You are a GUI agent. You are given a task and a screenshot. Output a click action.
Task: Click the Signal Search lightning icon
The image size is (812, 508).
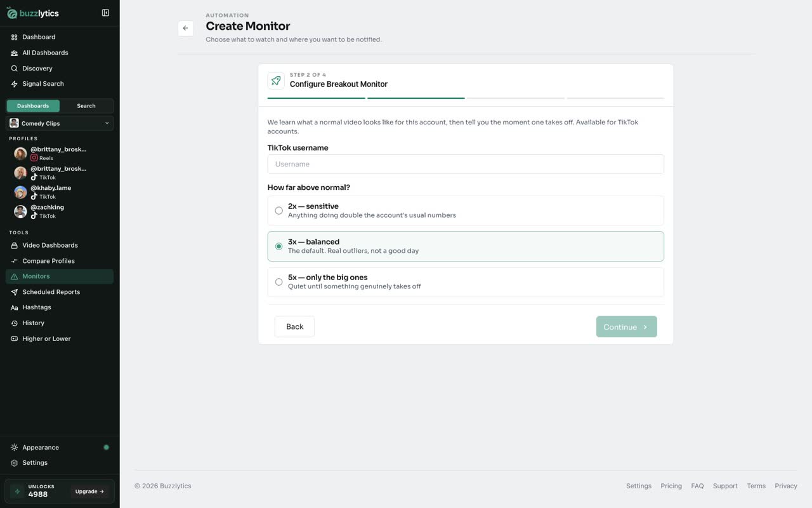(x=14, y=84)
